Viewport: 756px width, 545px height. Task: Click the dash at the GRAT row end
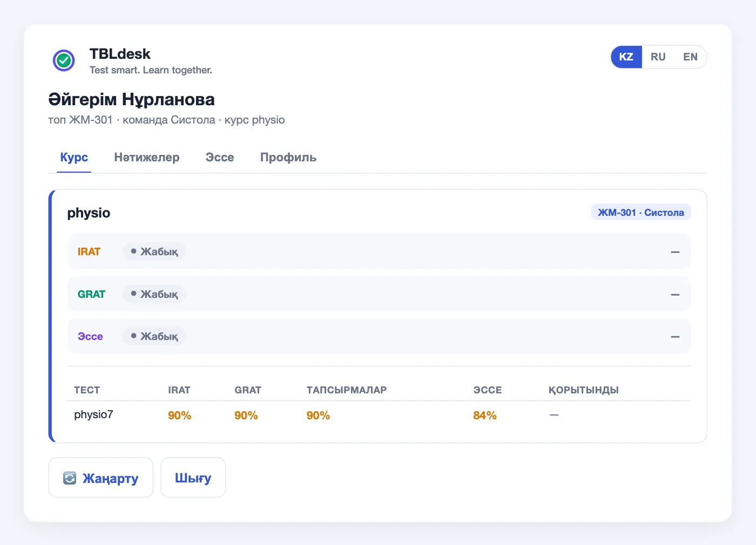(x=675, y=295)
